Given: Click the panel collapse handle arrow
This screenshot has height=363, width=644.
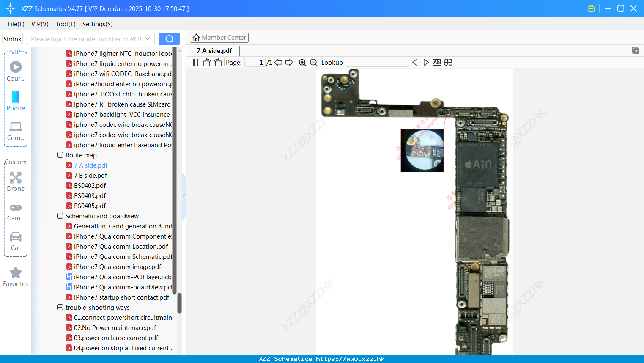Looking at the screenshot, I should point(184,196).
